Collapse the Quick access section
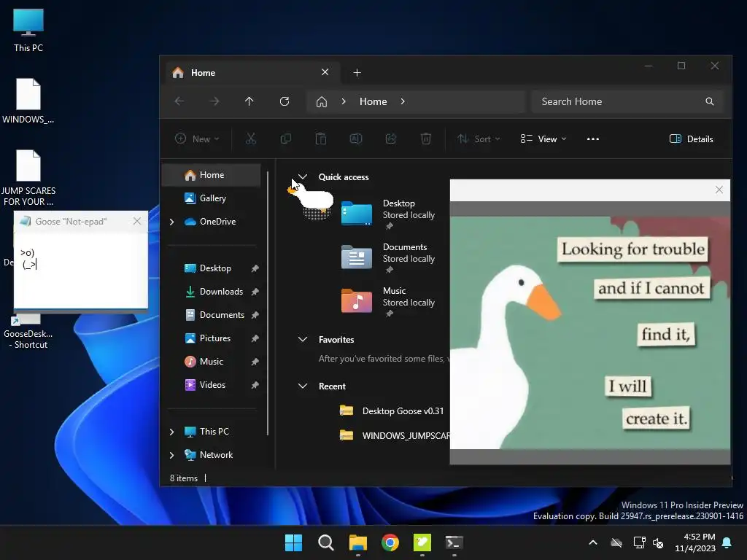The height and width of the screenshot is (560, 747). pyautogui.click(x=303, y=176)
